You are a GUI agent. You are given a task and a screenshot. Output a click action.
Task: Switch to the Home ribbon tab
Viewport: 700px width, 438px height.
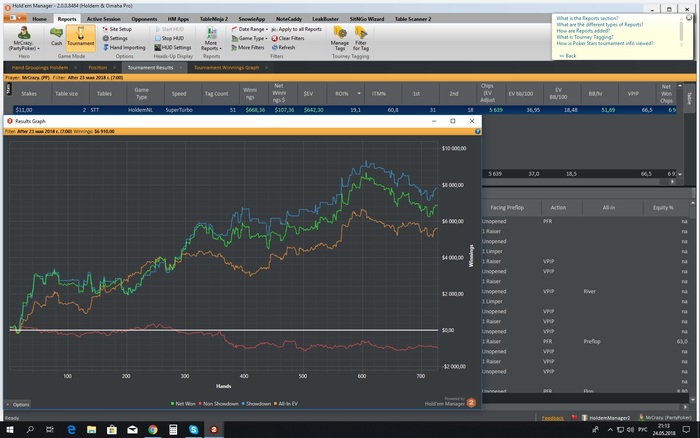(39, 19)
